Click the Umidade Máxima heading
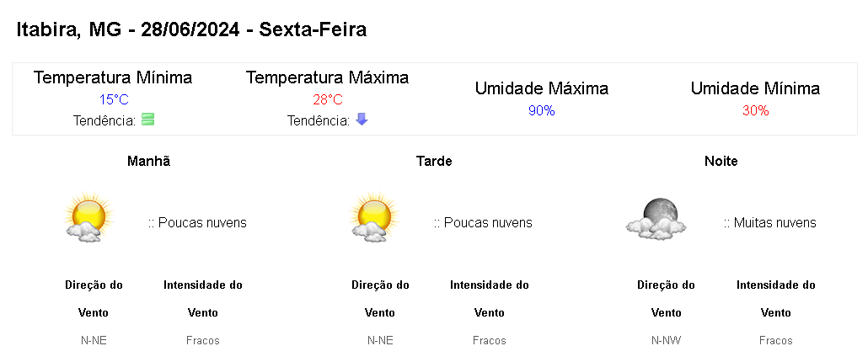868x362 pixels. [541, 88]
